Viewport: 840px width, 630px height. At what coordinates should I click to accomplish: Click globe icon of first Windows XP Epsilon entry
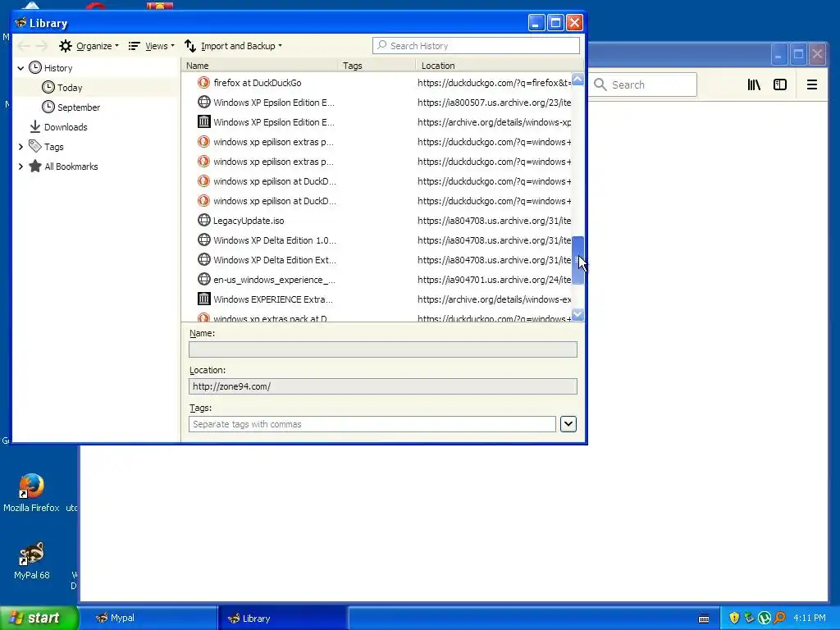click(203, 102)
